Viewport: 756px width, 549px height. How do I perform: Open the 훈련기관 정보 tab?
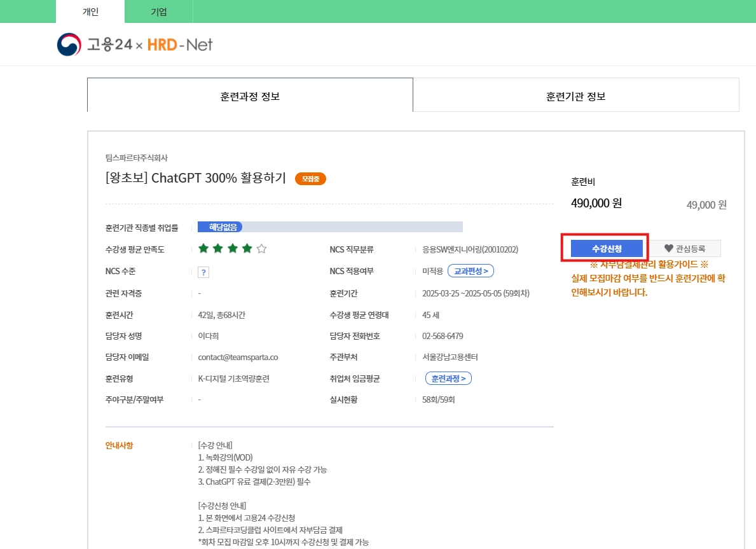pos(575,95)
